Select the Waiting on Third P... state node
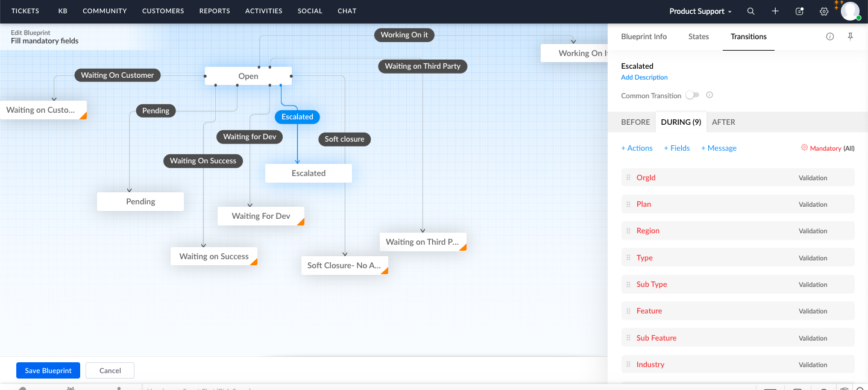868x390 pixels. (423, 242)
